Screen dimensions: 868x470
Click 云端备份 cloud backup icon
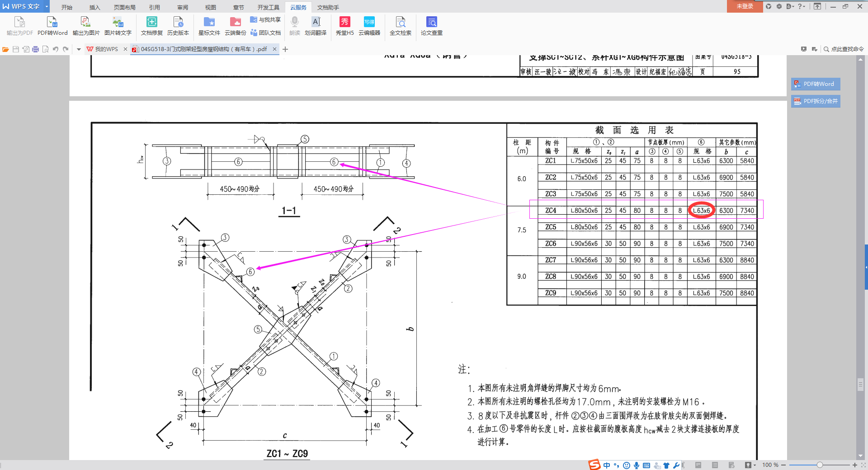coord(236,26)
